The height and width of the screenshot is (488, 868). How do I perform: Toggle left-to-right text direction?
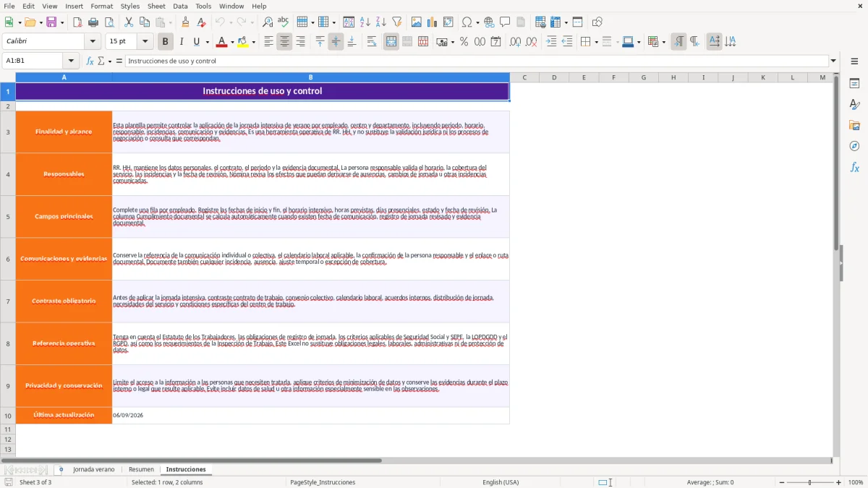[678, 42]
